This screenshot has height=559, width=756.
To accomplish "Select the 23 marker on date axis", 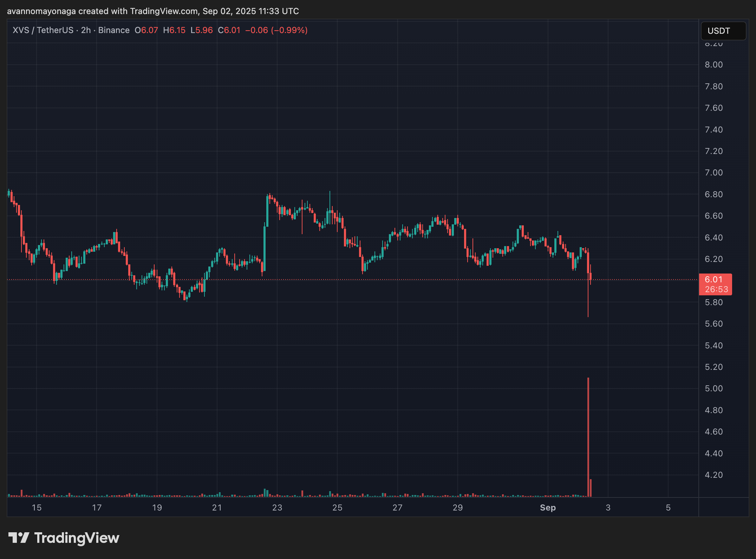I will click(277, 508).
